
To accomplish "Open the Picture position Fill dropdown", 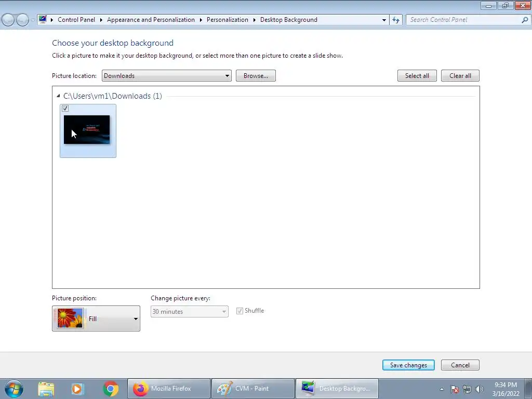I will click(x=96, y=318).
